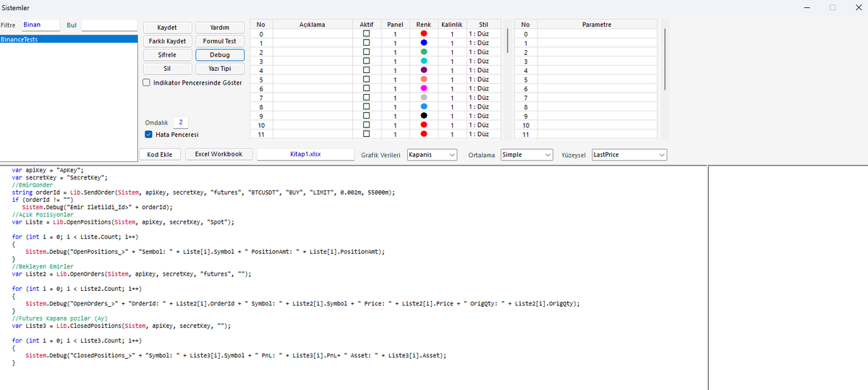Select BinanceTests in the systems list
Screen dimensions: 868x390
[x=69, y=40]
